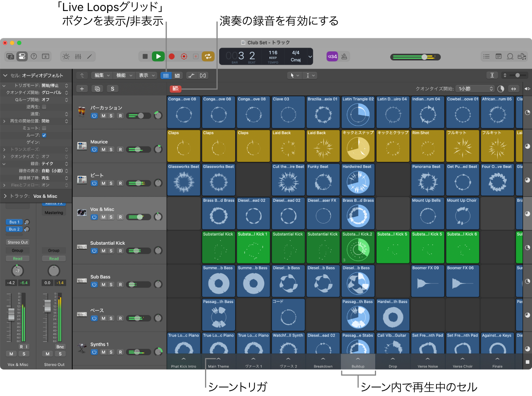Click the Bus 1 send slot
532x396 pixels.
point(14,222)
